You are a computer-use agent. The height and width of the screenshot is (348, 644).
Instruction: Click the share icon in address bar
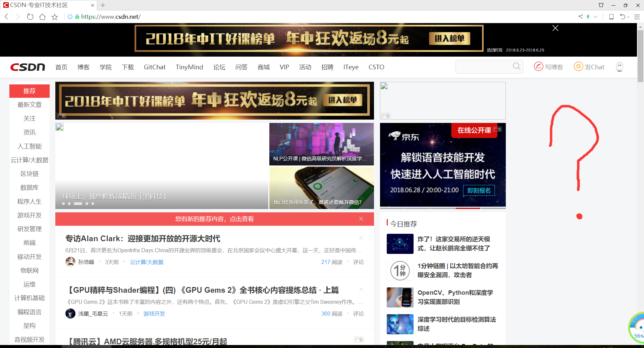pos(581,16)
